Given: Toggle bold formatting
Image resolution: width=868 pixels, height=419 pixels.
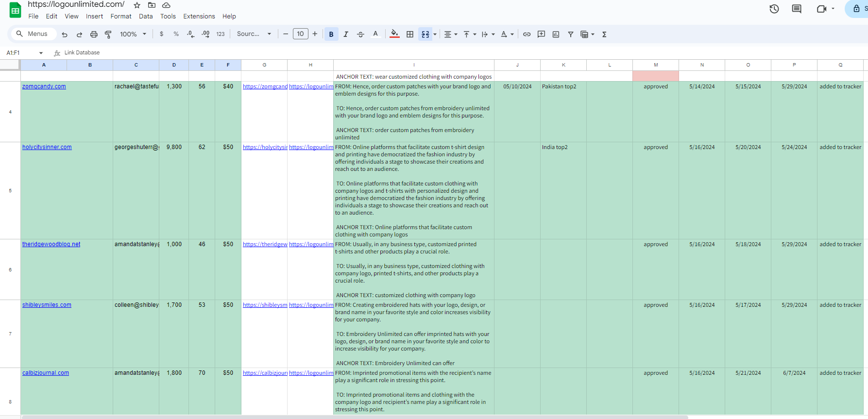Looking at the screenshot, I should point(331,34).
